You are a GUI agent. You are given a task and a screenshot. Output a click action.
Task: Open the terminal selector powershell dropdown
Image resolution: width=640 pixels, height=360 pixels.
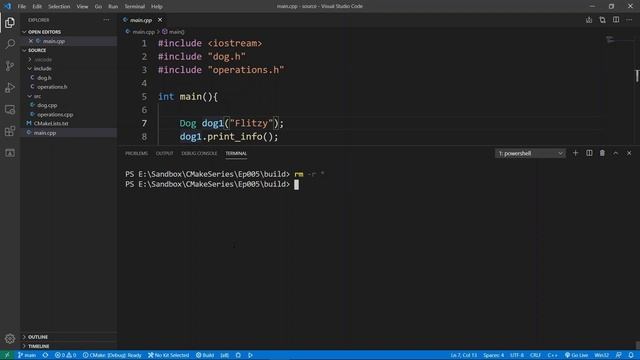pos(530,153)
